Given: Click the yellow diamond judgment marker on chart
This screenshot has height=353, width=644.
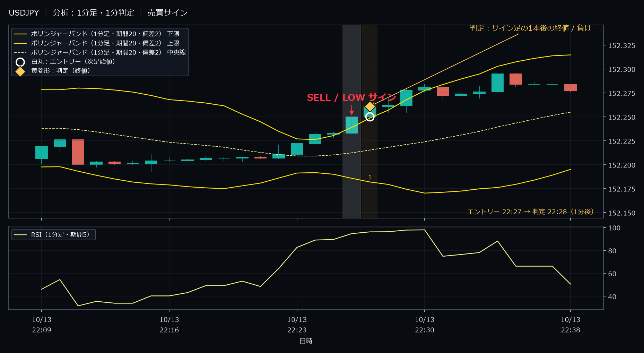Looking at the screenshot, I should [x=370, y=106].
